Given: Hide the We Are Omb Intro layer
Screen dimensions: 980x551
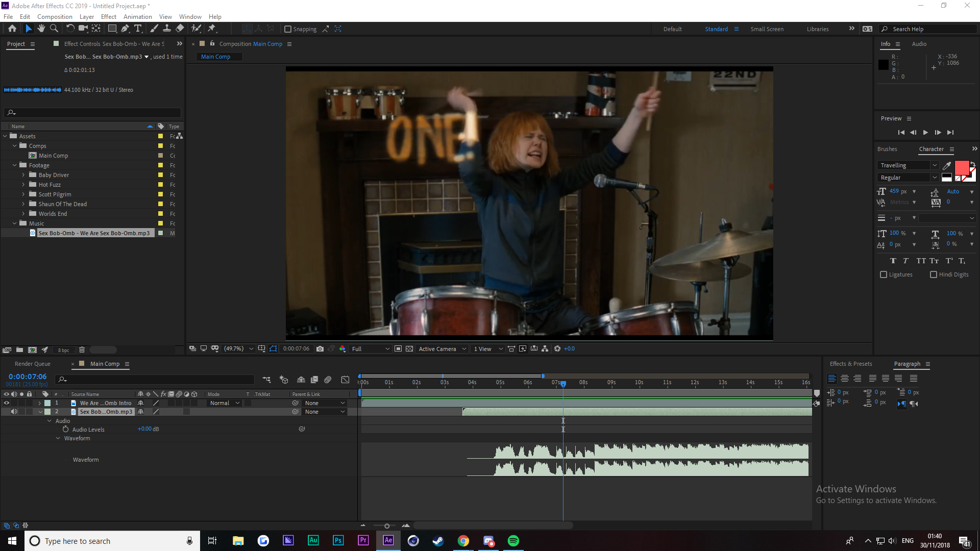Looking at the screenshot, I should point(7,403).
